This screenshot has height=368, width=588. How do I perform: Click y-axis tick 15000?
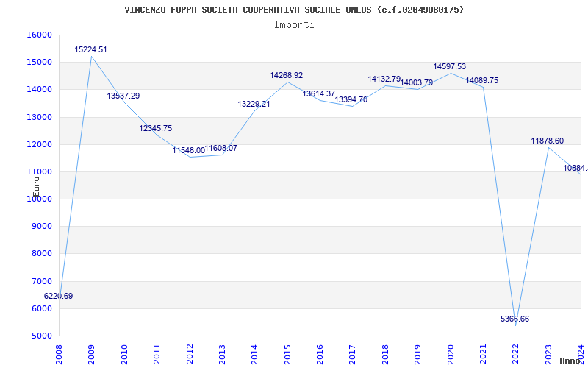[39, 62]
